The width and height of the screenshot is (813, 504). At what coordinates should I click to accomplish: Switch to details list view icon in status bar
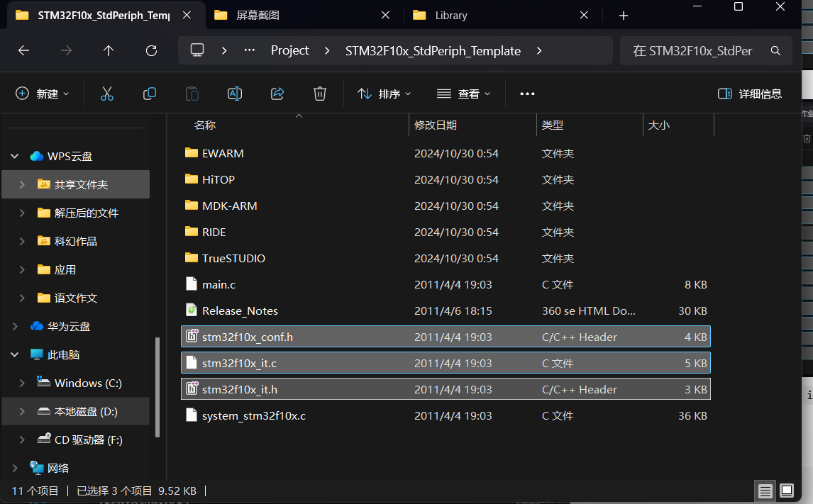click(765, 491)
